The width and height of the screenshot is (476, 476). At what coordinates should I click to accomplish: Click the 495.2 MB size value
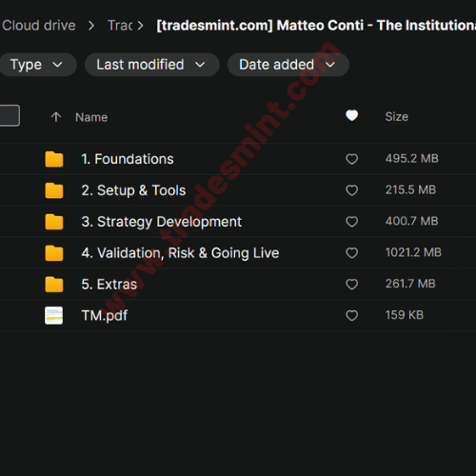[412, 158]
